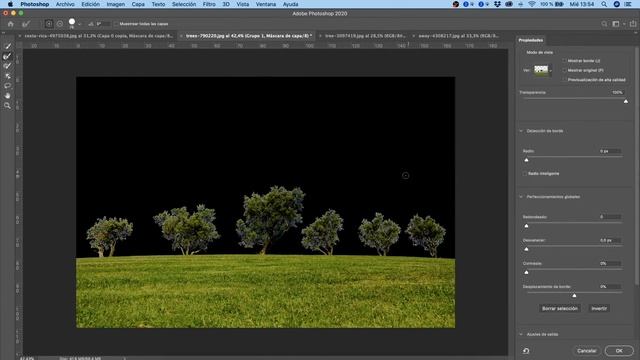This screenshot has height=360, width=640.
Task: Click the Contraste slider handle
Action: click(x=526, y=272)
